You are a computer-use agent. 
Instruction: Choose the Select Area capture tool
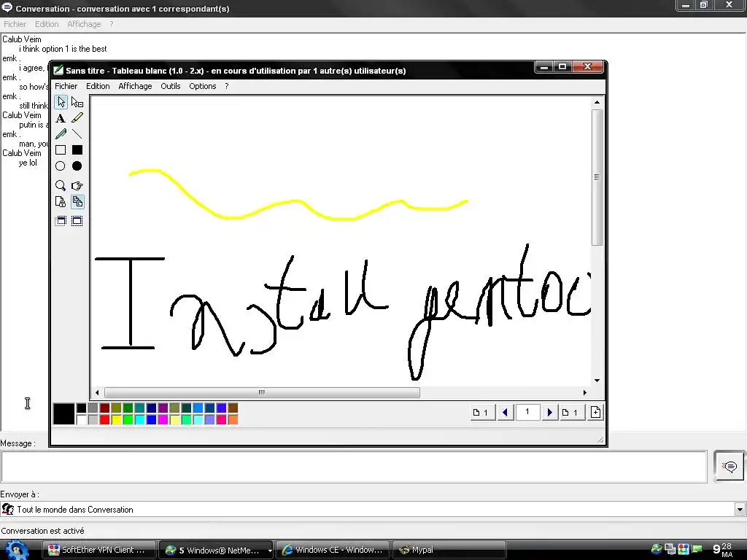77,221
